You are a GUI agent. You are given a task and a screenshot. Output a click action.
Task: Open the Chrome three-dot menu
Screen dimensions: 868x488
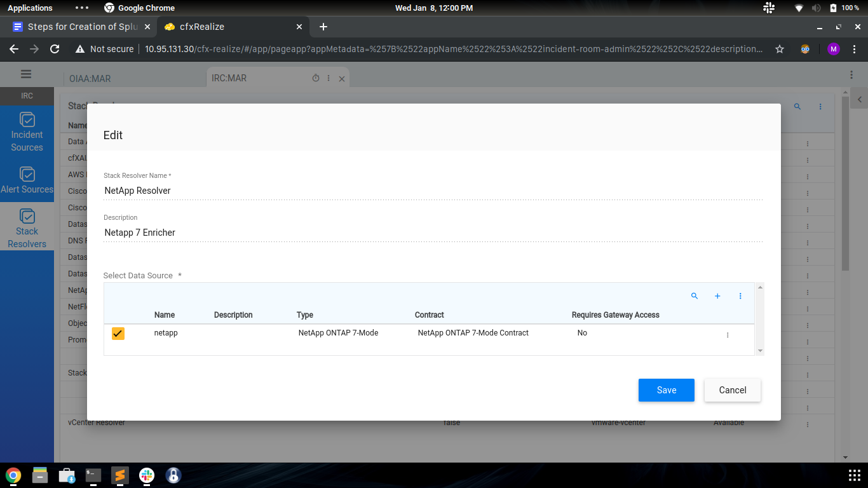click(854, 49)
